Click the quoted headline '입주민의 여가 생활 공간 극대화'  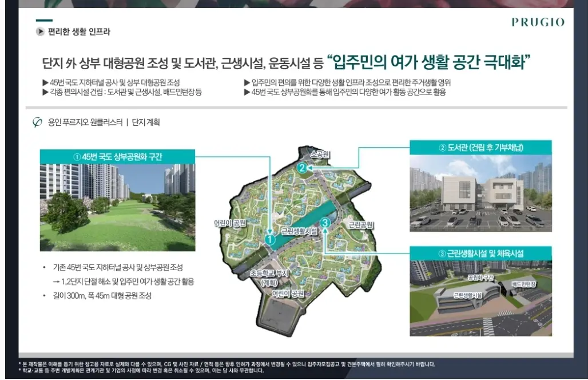(x=428, y=62)
